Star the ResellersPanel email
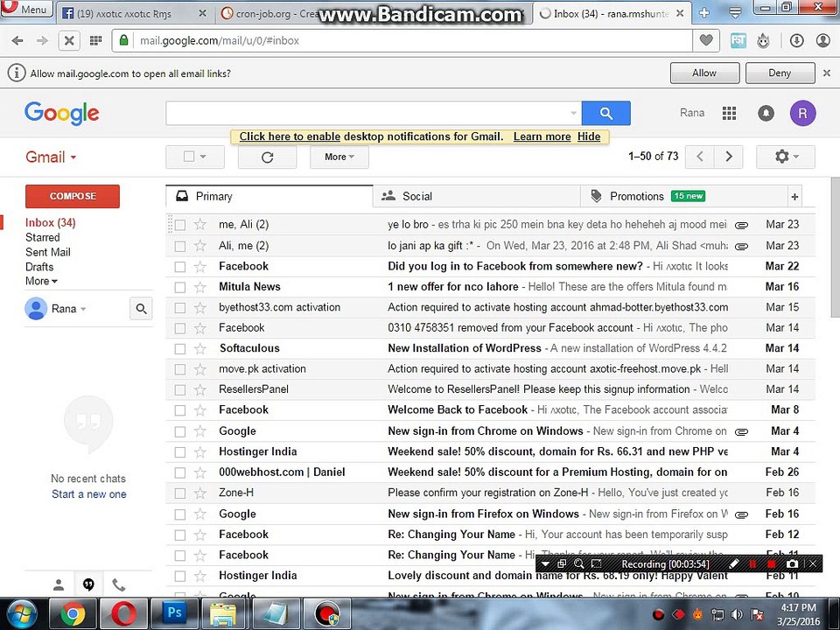This screenshot has width=840, height=630. click(x=200, y=389)
